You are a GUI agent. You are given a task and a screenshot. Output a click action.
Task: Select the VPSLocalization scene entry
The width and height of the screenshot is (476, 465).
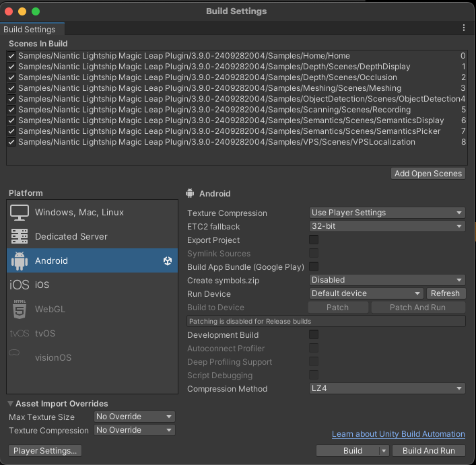click(x=216, y=143)
